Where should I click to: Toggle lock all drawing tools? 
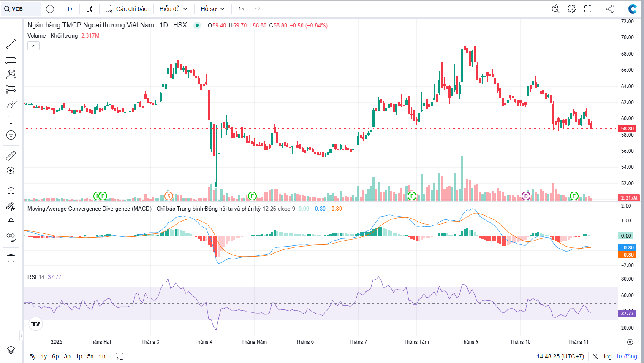point(11,222)
